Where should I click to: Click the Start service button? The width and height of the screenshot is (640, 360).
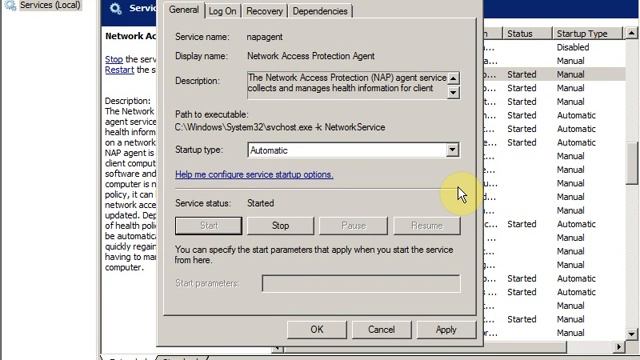(209, 226)
